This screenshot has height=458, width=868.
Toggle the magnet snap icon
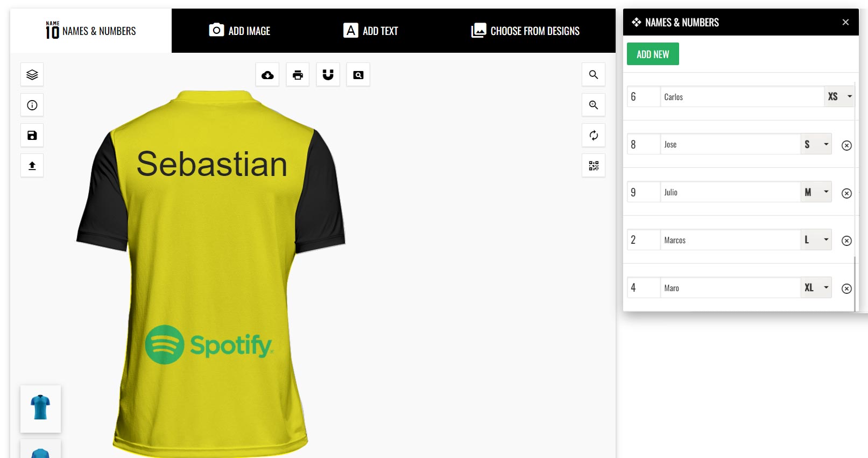pyautogui.click(x=328, y=75)
